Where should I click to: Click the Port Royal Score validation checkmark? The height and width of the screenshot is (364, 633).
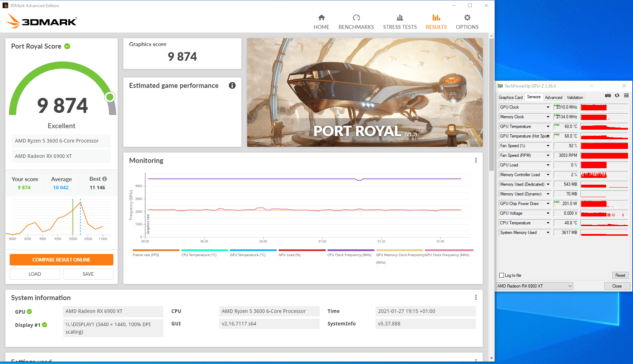click(67, 46)
